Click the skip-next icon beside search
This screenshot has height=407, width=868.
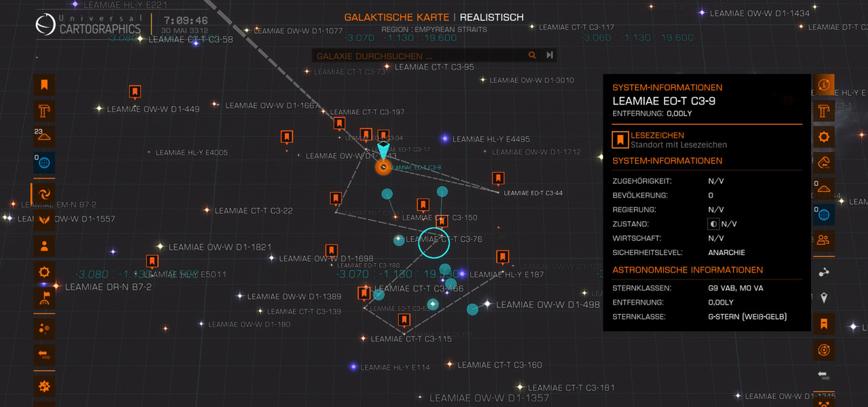(550, 56)
